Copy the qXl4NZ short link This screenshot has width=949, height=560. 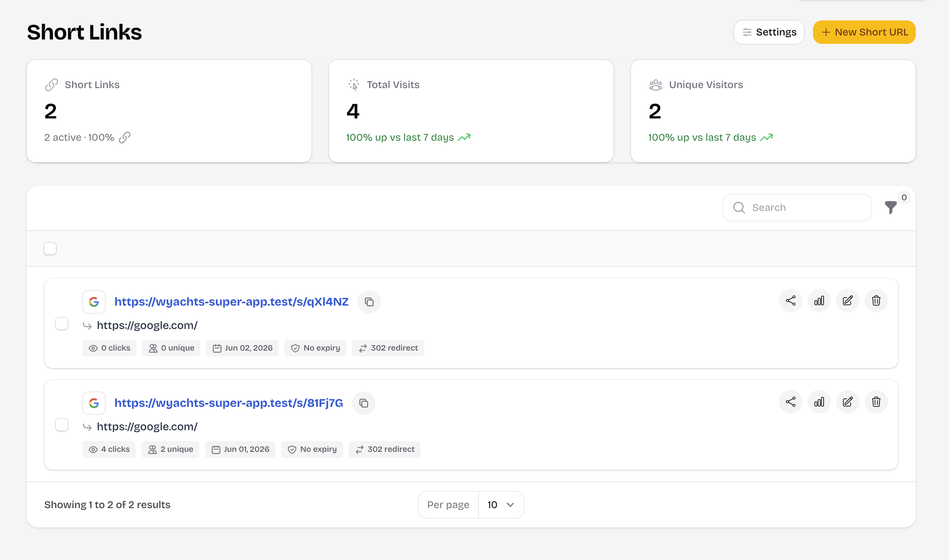(x=368, y=302)
